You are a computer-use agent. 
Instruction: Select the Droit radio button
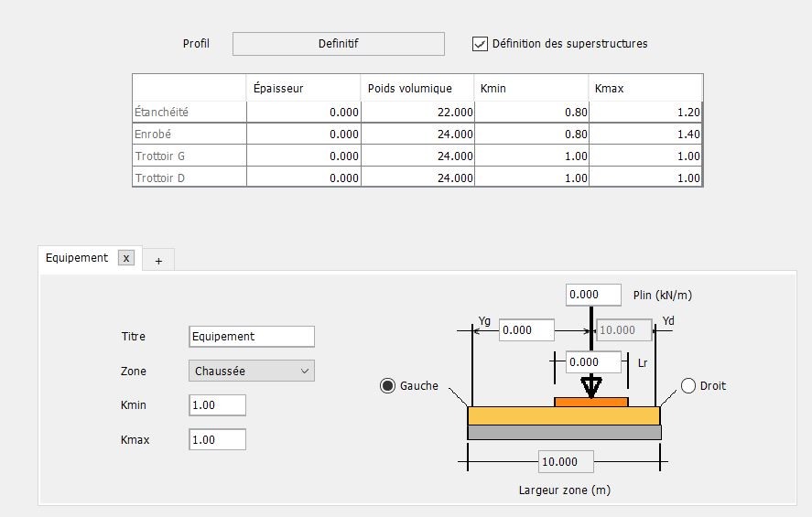(687, 385)
